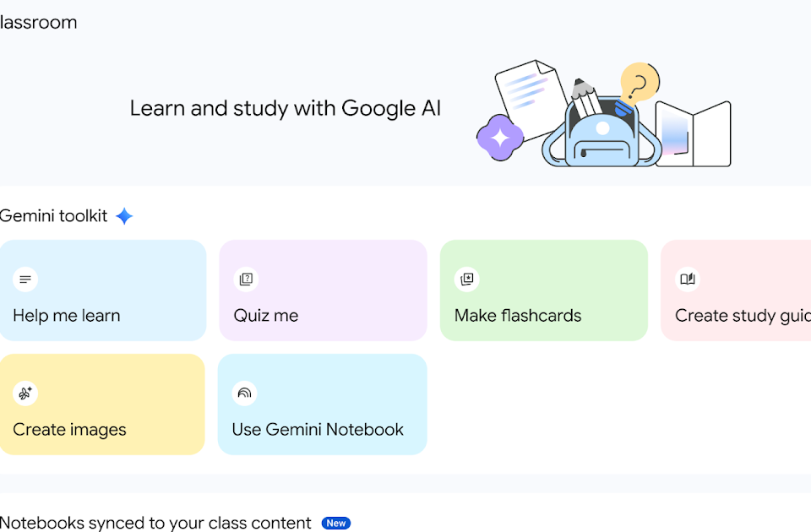Click the blue backpack in the banner illustration
Viewport: 811px width, 532px height.
601,133
